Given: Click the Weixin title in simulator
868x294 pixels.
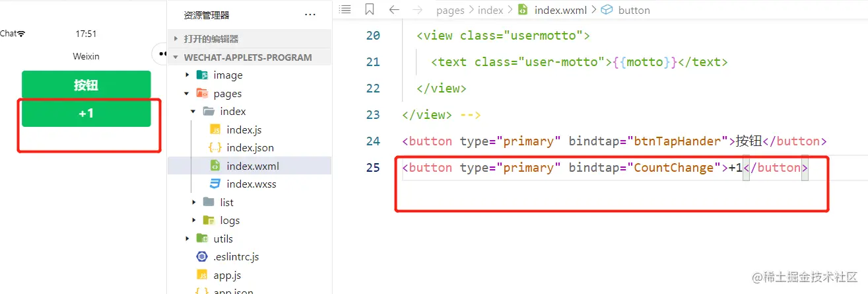Looking at the screenshot, I should coord(86,56).
